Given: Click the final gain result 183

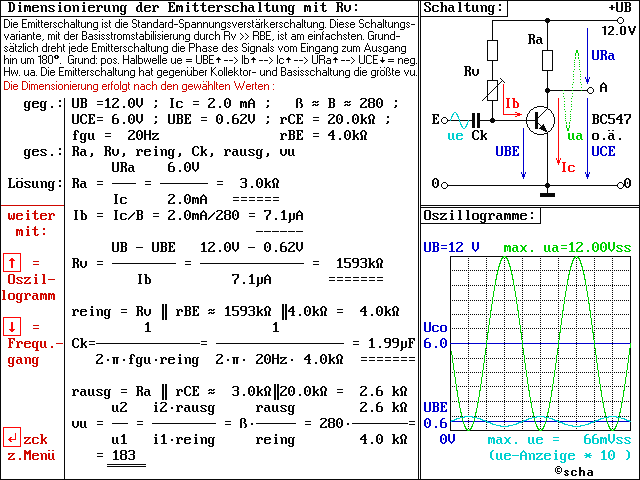Looking at the screenshot, I should (123, 455).
